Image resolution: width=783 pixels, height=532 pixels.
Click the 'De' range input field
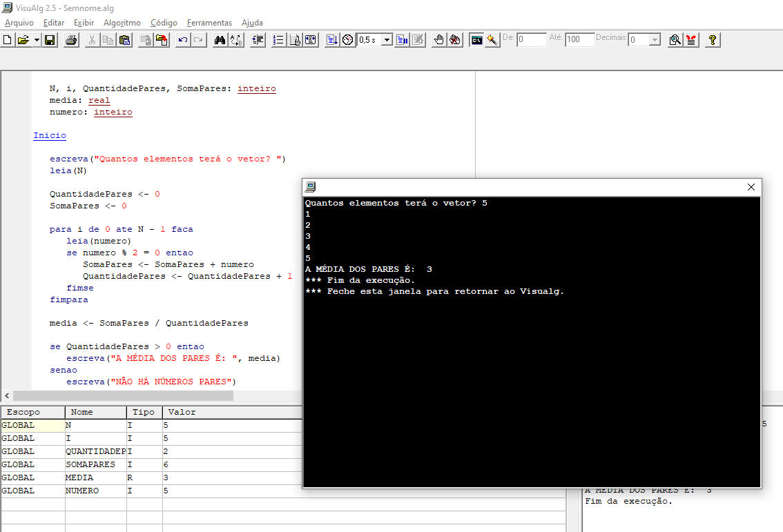pyautogui.click(x=532, y=39)
